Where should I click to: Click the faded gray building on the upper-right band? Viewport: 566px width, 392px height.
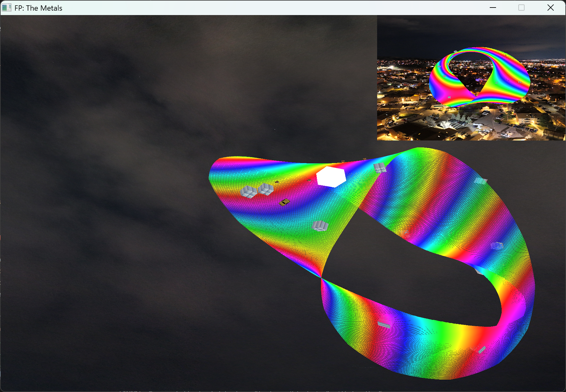click(480, 181)
